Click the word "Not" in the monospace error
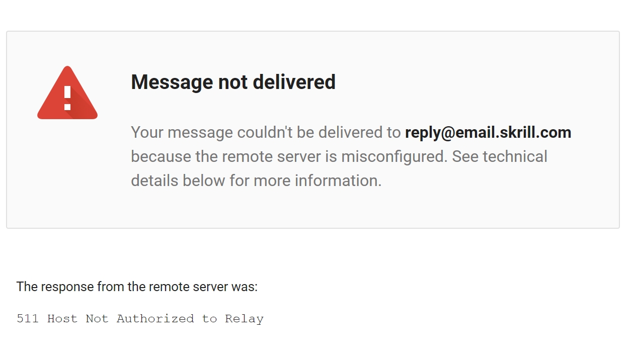Viewport: 631px width, 364px height. pyautogui.click(x=97, y=319)
